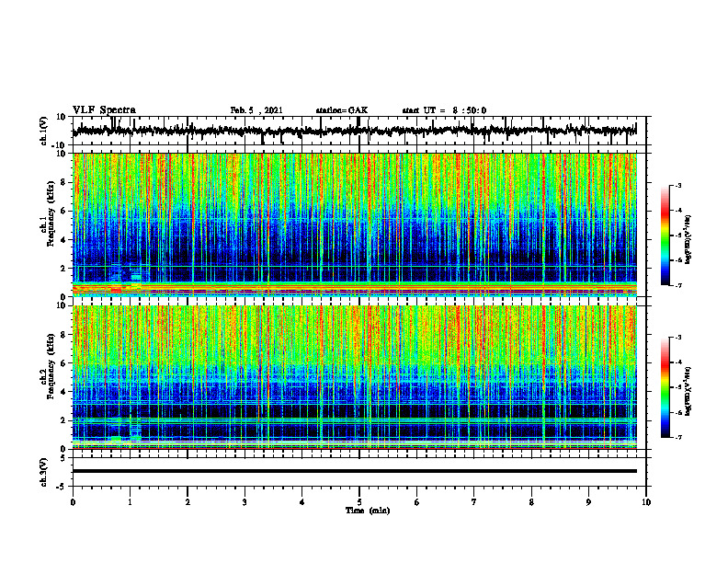Click the ch.3 flat black voltage trace
Image resolution: width=728 pixels, height=563 pixels.
click(x=355, y=471)
